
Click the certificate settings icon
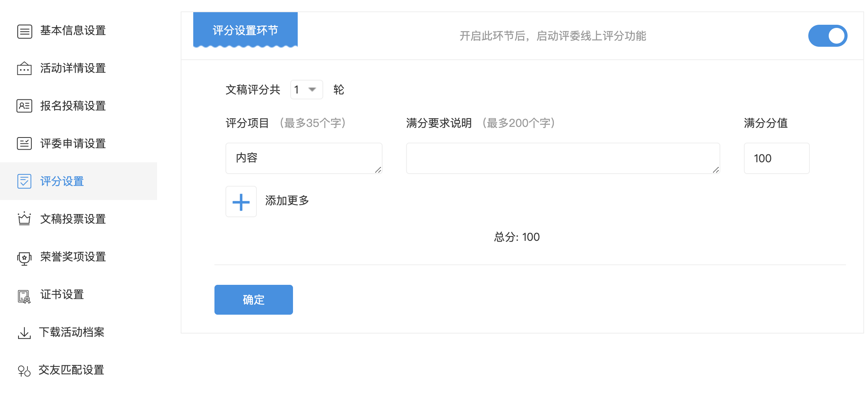point(24,296)
